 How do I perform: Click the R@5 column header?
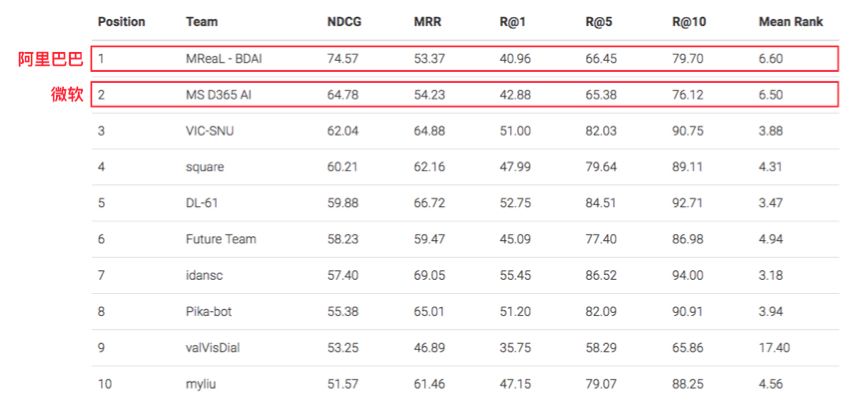[600, 21]
